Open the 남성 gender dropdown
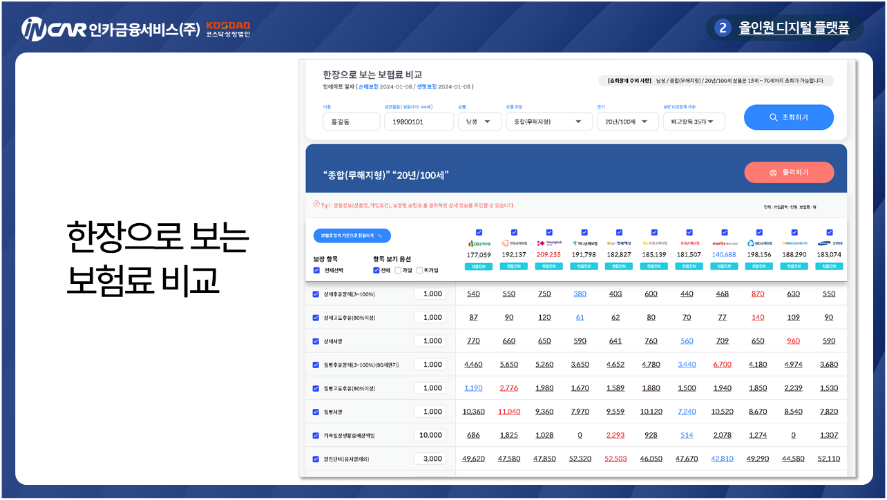The width and height of the screenshot is (887, 500). point(480,122)
